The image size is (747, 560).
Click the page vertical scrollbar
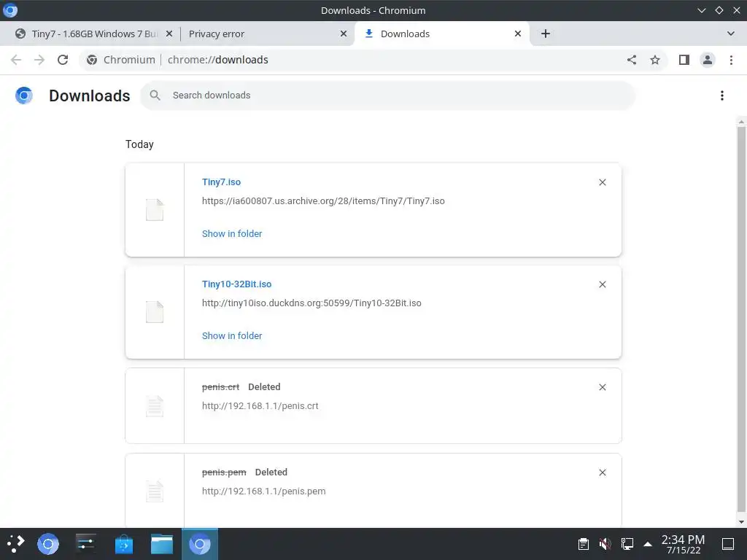[741, 319]
